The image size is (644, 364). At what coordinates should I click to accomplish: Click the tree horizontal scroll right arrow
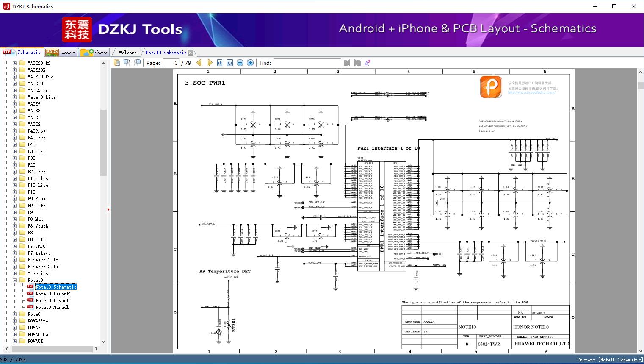coord(96,349)
